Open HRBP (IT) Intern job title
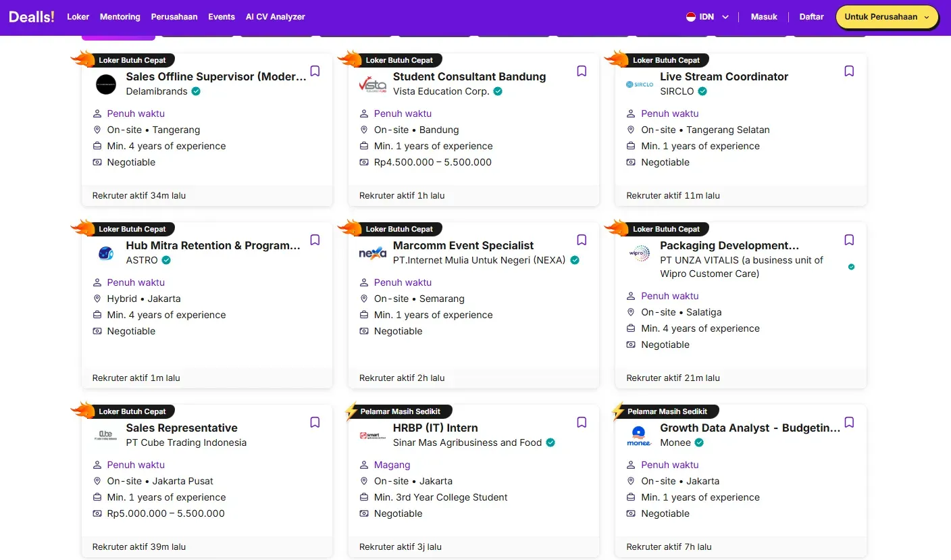Viewport: 951px width, 560px height. [436, 428]
